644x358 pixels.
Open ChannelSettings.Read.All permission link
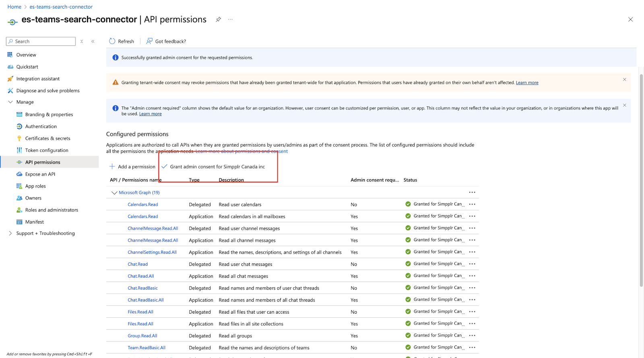pyautogui.click(x=152, y=252)
